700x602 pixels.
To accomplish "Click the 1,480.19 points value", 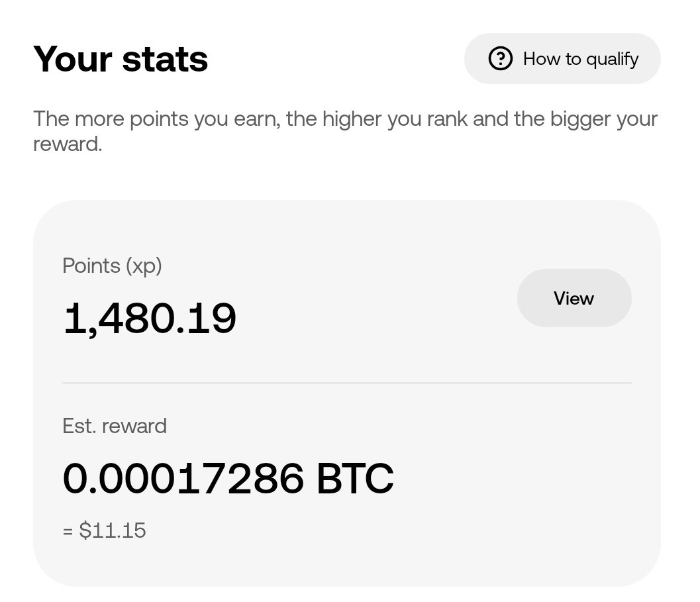I will (150, 319).
